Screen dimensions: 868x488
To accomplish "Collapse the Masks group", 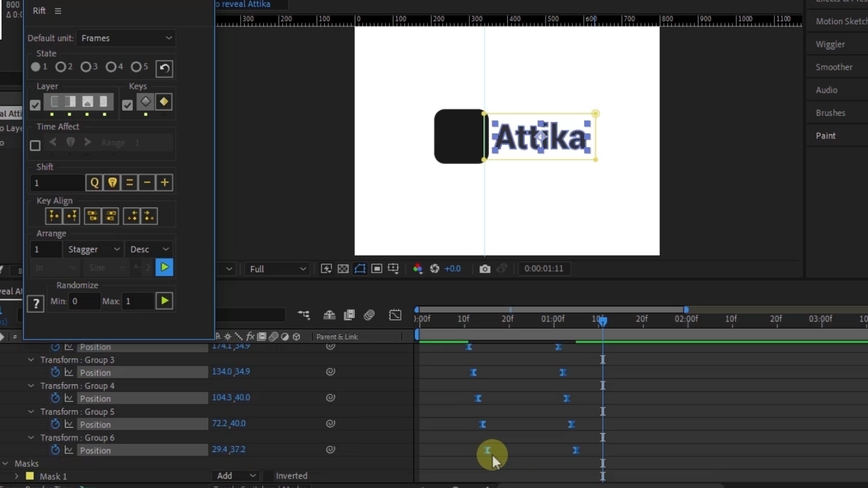I will (x=5, y=464).
